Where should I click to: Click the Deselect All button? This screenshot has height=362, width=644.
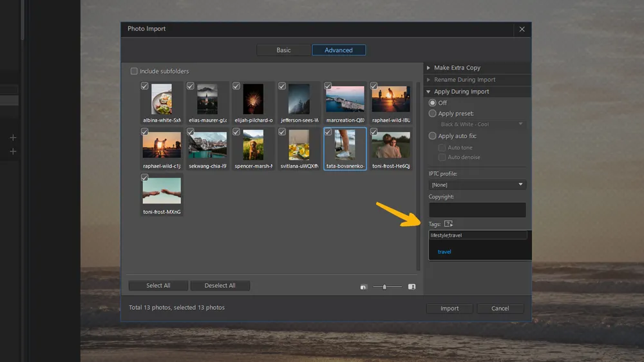click(x=220, y=285)
